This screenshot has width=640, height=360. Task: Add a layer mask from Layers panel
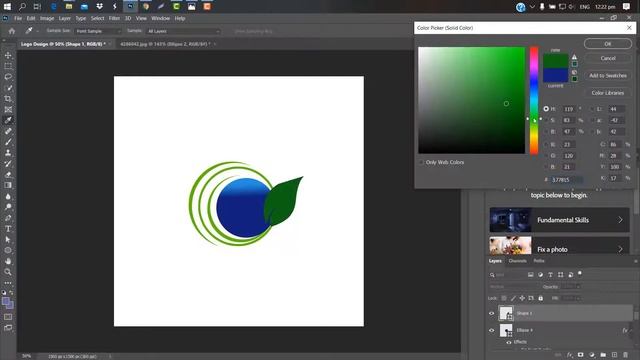580,355
